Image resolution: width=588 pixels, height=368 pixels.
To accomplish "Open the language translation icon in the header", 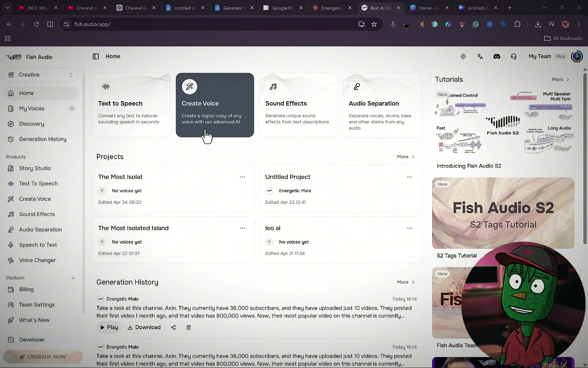I will click(480, 57).
